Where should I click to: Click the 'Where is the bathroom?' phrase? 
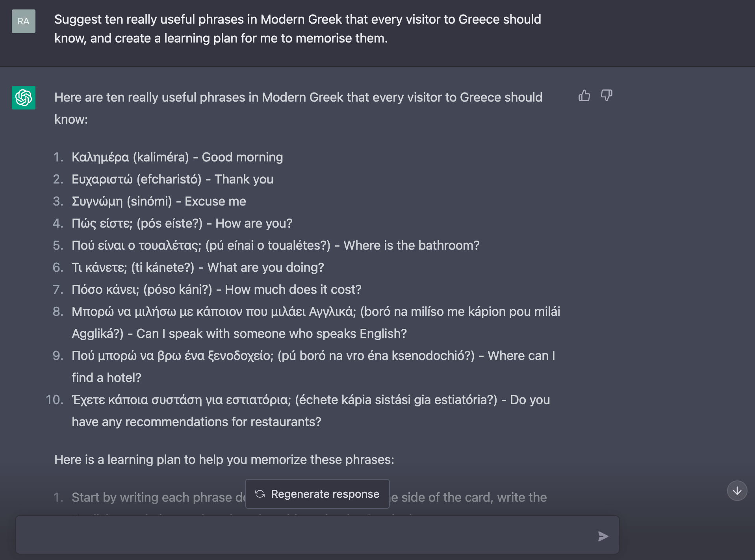[276, 245]
